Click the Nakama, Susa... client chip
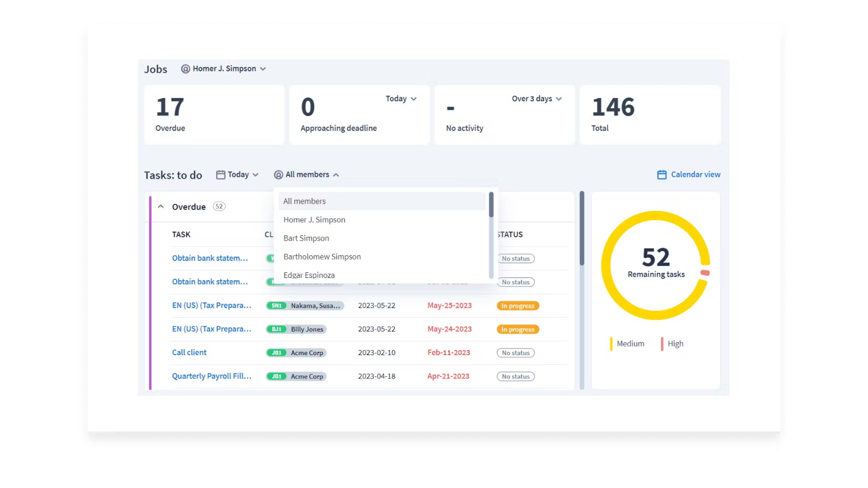This screenshot has width=868, height=488. 305,306
